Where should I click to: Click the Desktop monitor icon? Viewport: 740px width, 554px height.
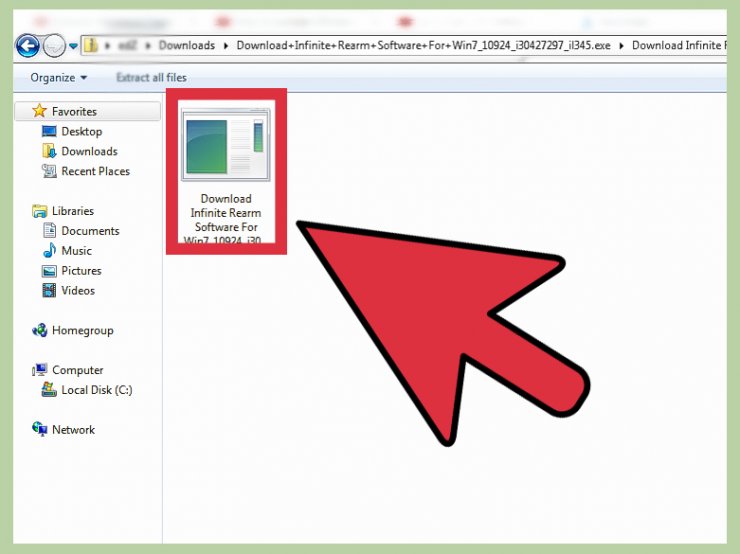49,131
